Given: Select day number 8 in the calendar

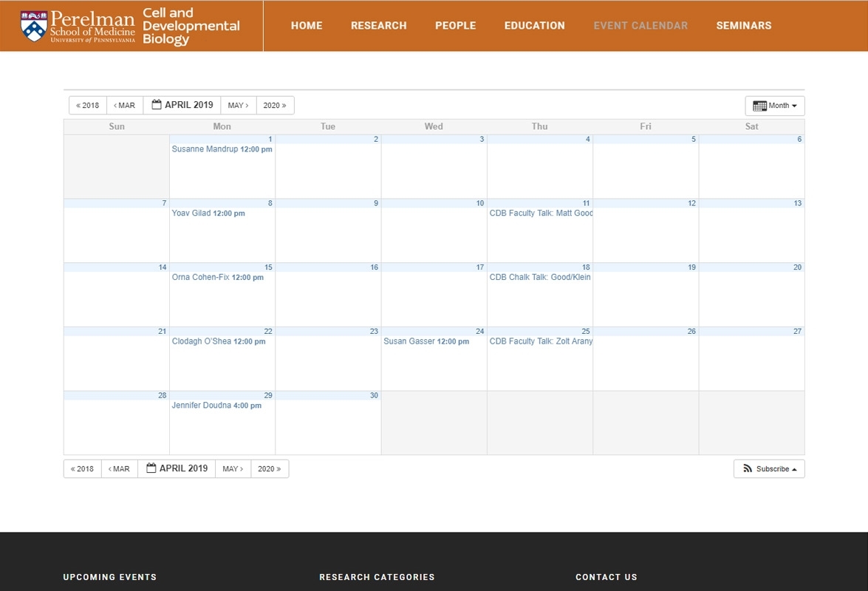Looking at the screenshot, I should coord(270,204).
